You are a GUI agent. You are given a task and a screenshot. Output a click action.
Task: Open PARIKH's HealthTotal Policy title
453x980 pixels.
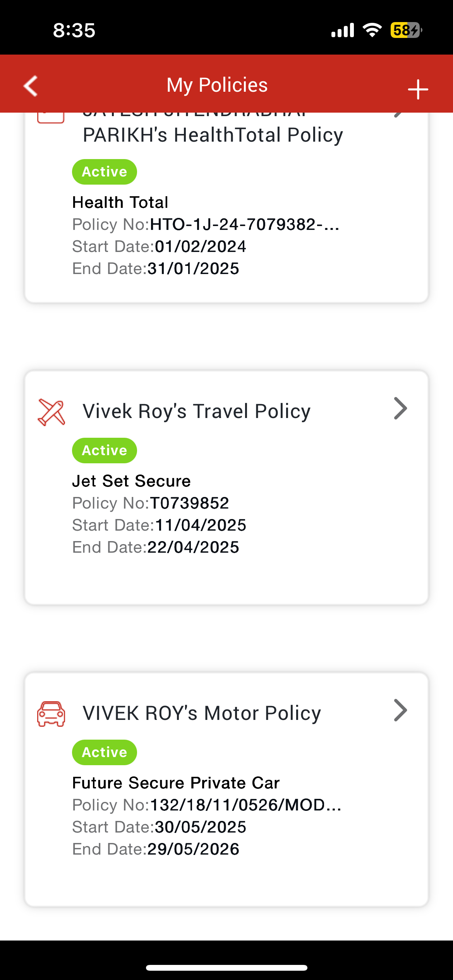pyautogui.click(x=213, y=135)
